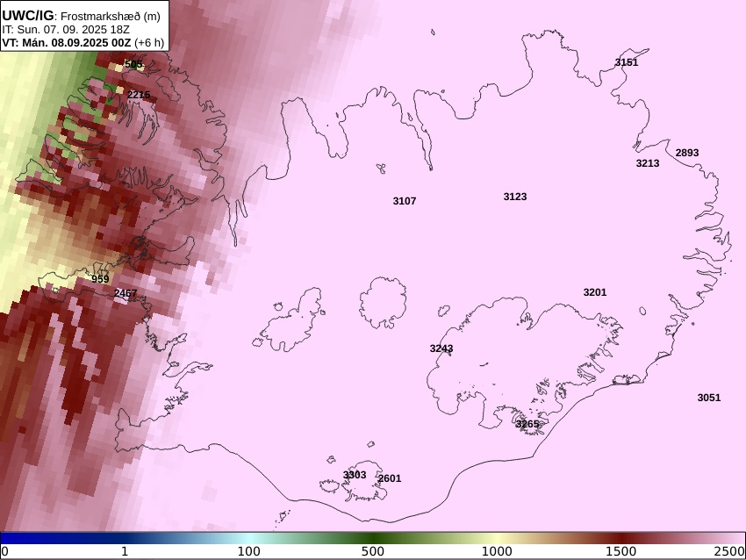
Task: Click the VT valid time line
Action: click(82, 42)
